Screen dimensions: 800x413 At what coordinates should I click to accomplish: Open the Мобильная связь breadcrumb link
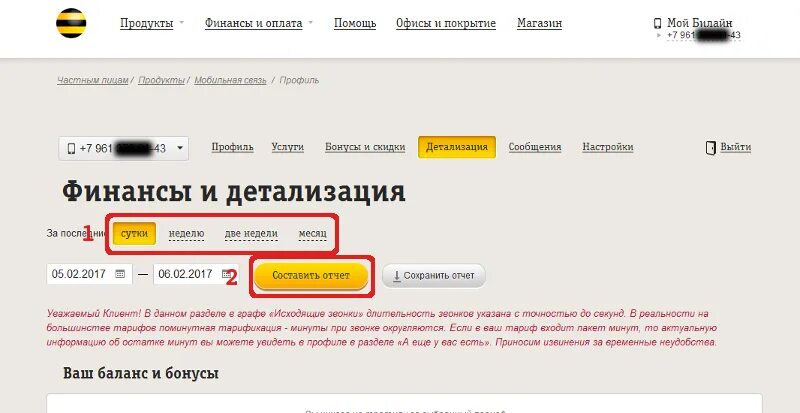coord(231,80)
